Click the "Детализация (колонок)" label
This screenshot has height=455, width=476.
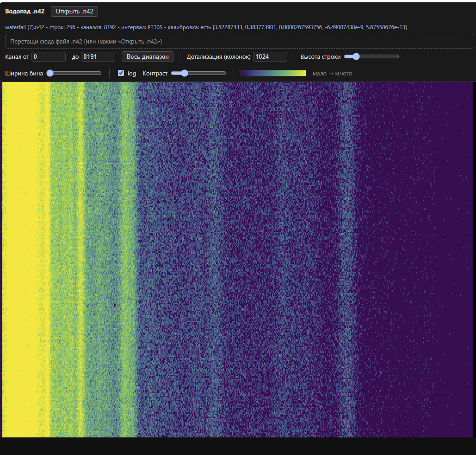tap(218, 57)
